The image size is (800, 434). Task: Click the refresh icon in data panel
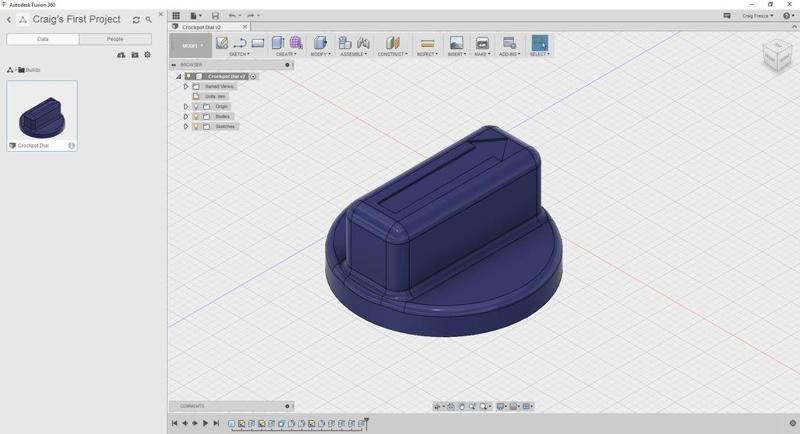136,19
